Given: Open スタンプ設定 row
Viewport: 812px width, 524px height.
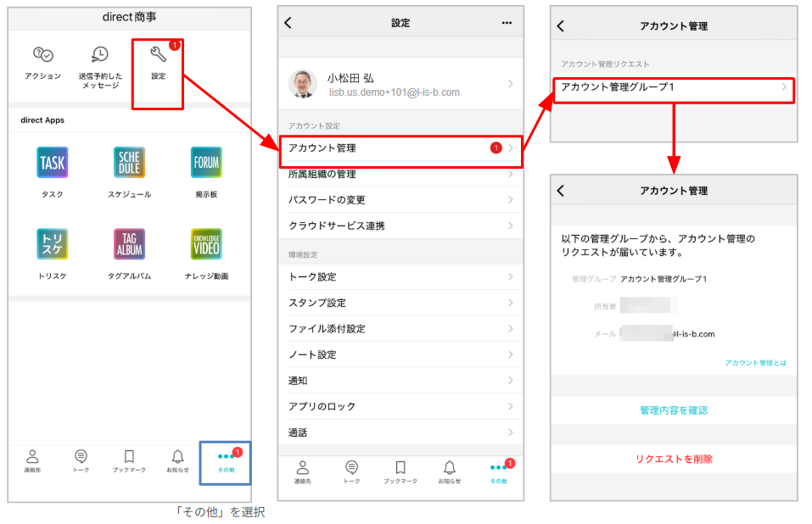Looking at the screenshot, I should coord(400,303).
